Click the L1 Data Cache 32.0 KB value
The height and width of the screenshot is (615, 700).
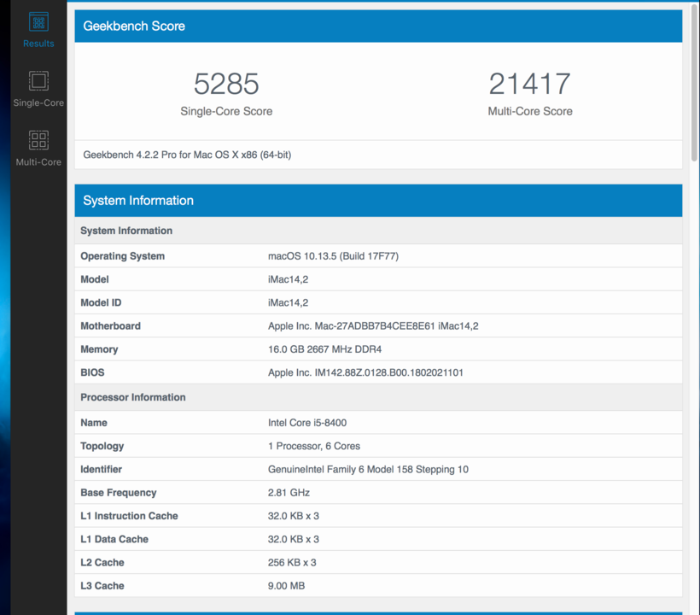click(294, 539)
